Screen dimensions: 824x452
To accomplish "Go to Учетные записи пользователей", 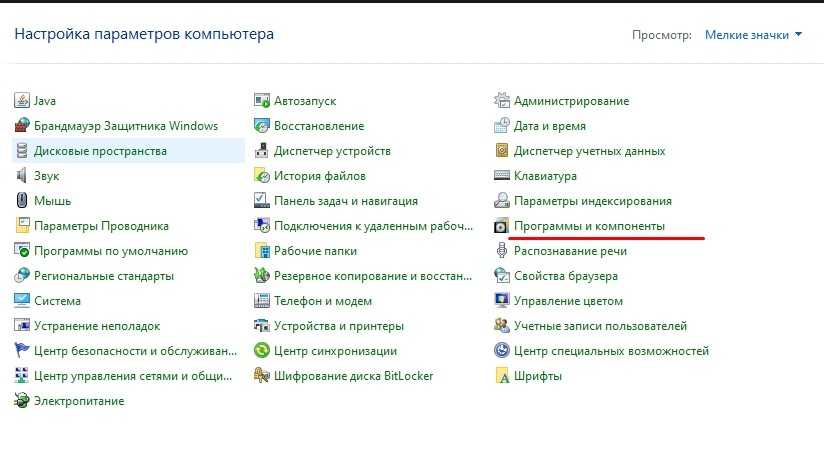I will pyautogui.click(x=600, y=326).
